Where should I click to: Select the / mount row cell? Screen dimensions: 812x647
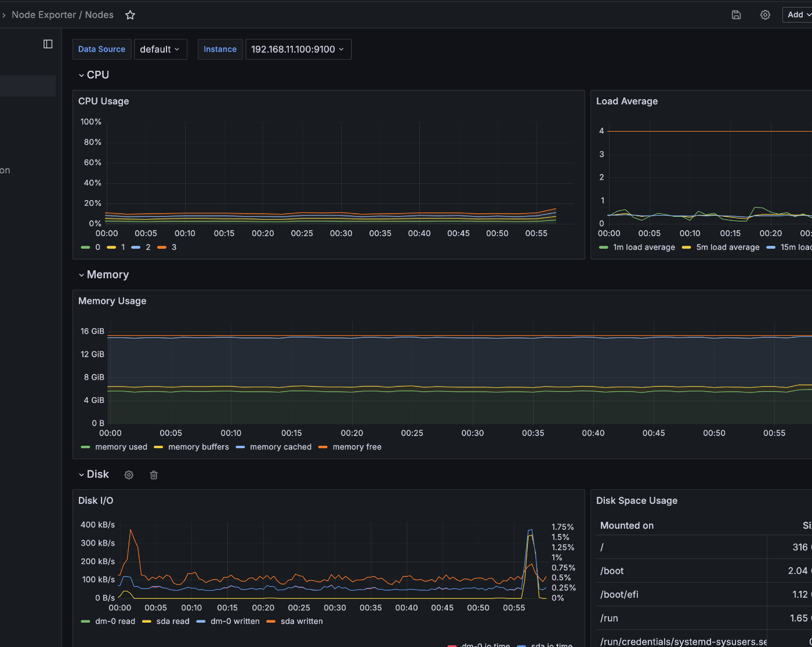pos(682,547)
